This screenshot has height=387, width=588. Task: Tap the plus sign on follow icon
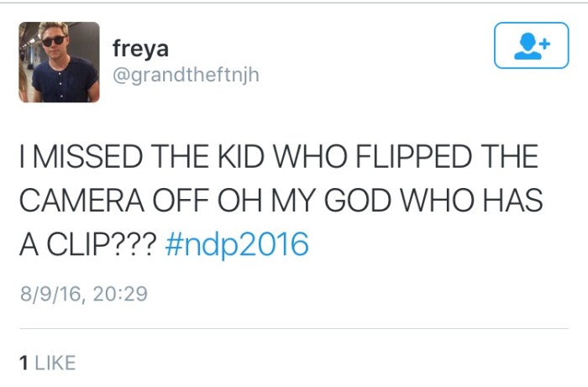(x=546, y=44)
